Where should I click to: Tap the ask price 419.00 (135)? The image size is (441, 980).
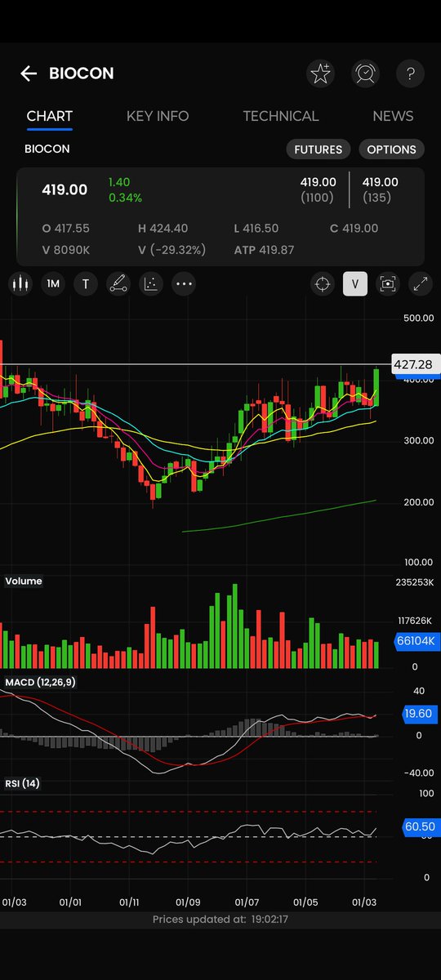(x=380, y=189)
